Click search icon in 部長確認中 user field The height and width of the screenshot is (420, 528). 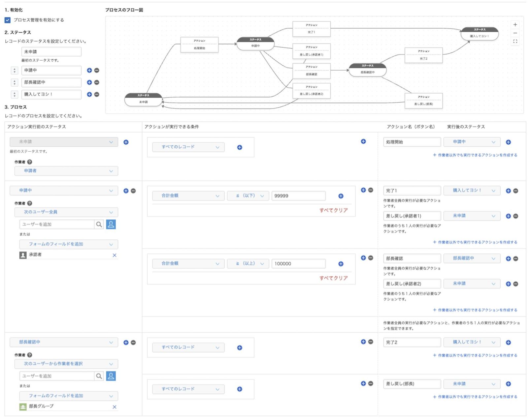(x=99, y=376)
